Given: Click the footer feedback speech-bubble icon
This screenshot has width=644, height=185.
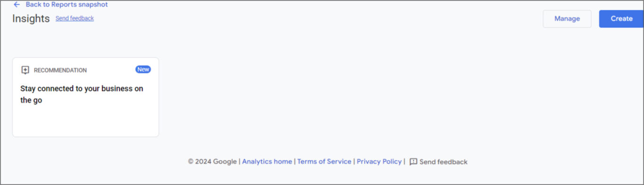Looking at the screenshot, I should tap(413, 162).
